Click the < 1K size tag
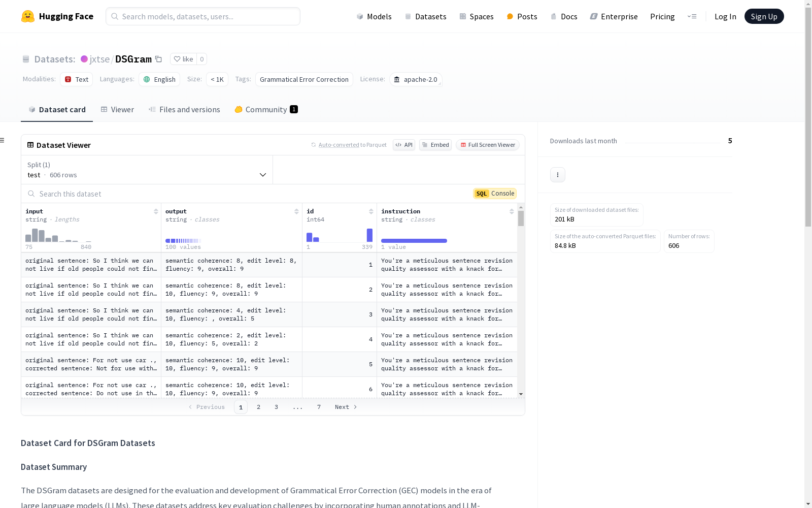 (x=217, y=79)
